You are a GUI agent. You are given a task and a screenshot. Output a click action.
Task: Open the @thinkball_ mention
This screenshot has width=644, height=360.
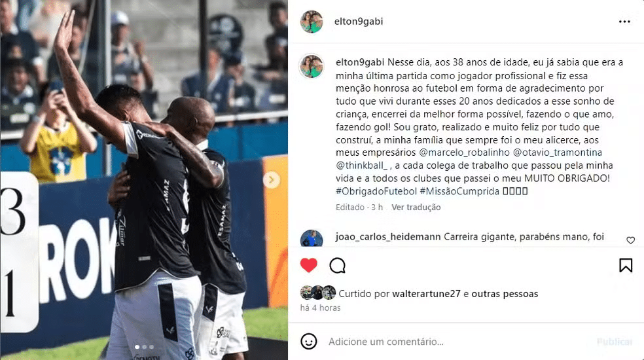point(361,166)
